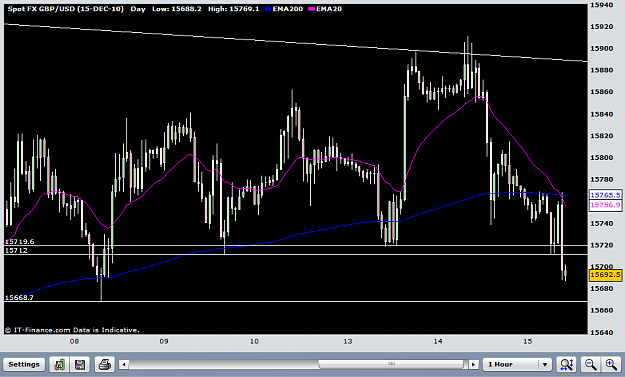
Task: Click the horizontal chart scrollbar thumb
Action: tap(392, 364)
